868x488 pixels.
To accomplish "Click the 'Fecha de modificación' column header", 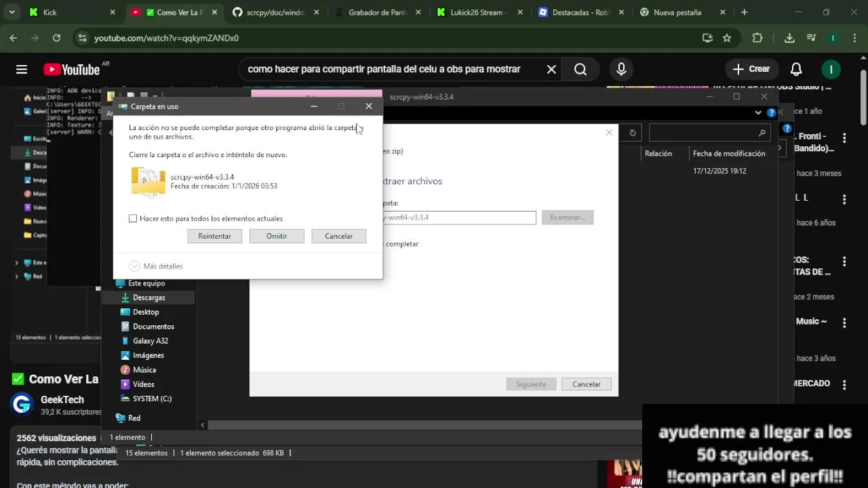I will (729, 154).
